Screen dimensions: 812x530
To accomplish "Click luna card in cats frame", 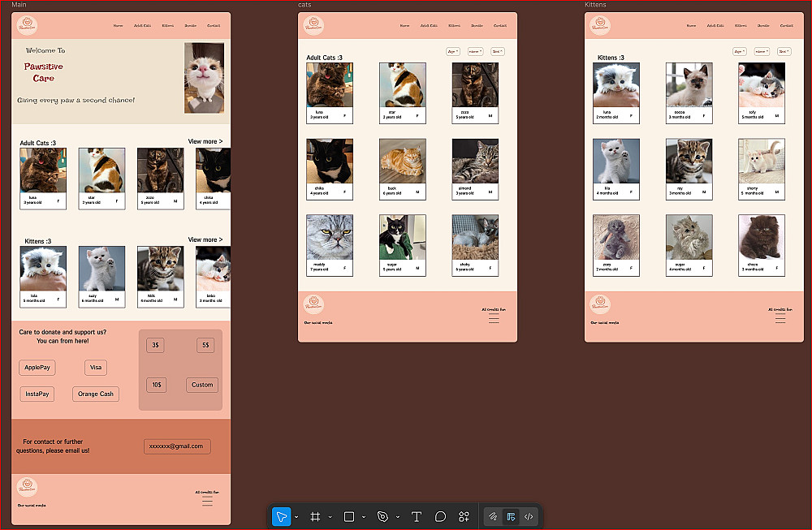I will click(x=330, y=93).
